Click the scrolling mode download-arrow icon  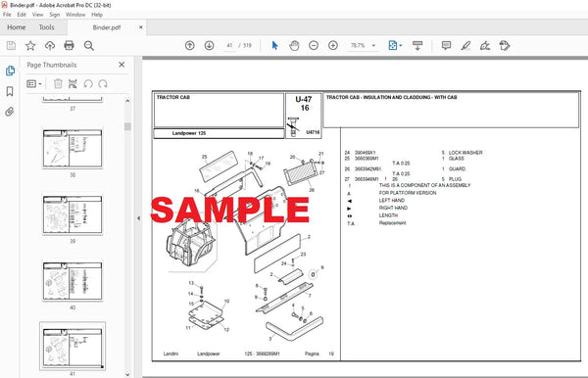coord(417,46)
